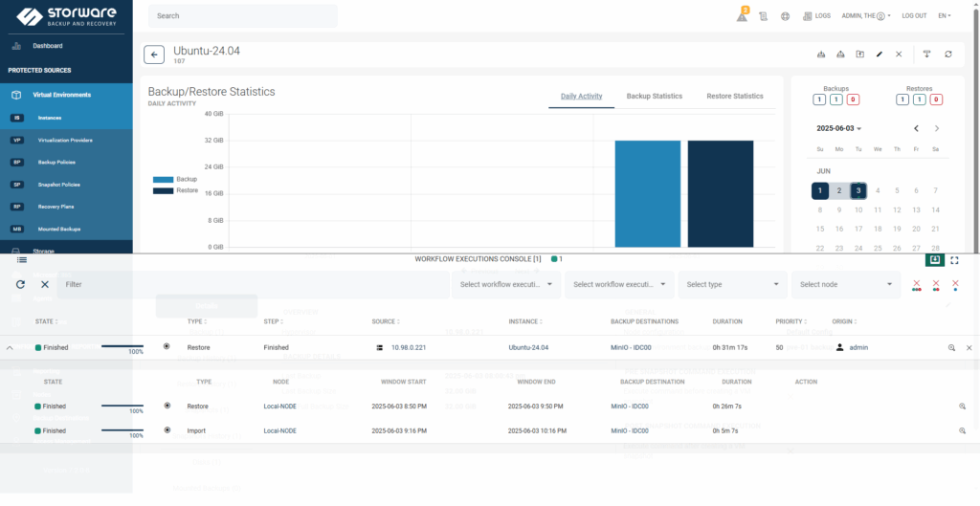Collapse the Restore workflow row chevron
Image resolution: width=980 pixels, height=506 pixels.
(x=10, y=347)
